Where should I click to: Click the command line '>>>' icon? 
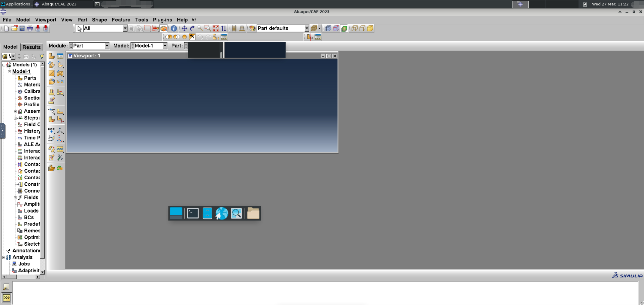[6, 298]
